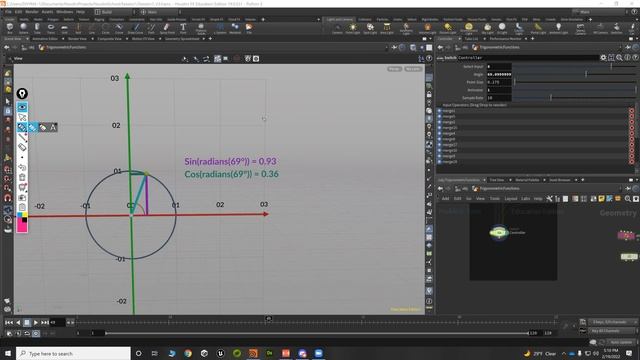Screen dimensions: 640x360
Task: Play the timeline forward
Action: click(36, 322)
